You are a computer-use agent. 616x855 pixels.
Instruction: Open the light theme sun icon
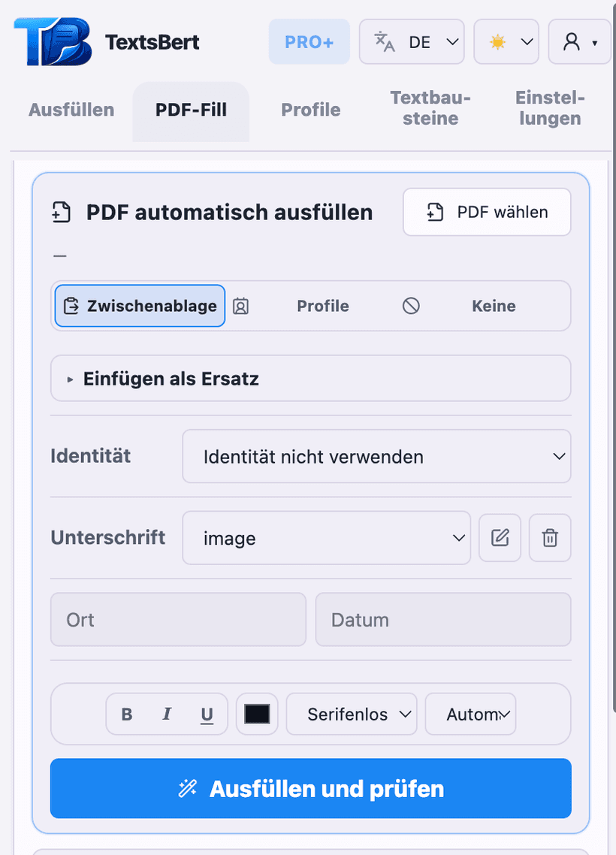[x=498, y=42]
